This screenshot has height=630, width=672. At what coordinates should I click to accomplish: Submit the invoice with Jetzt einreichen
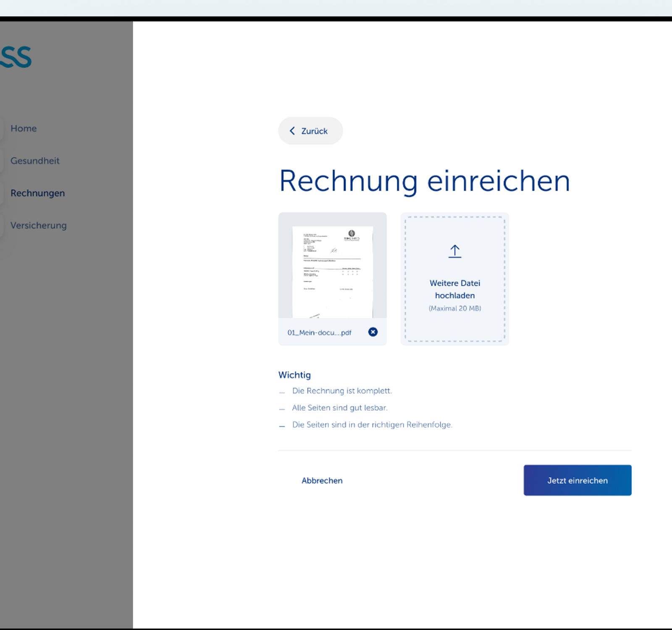577,480
